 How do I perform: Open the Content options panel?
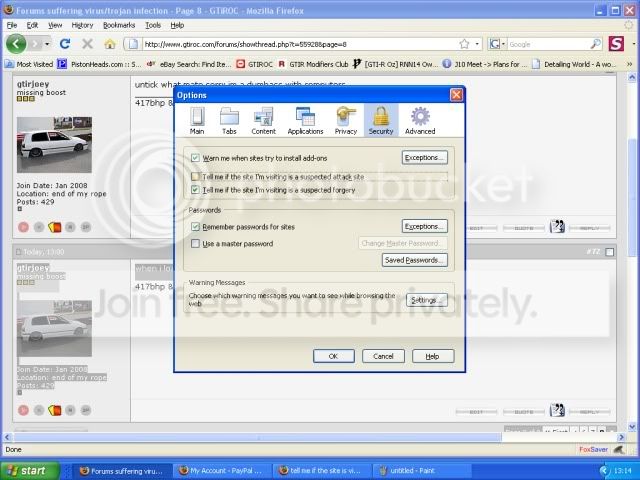(264, 119)
